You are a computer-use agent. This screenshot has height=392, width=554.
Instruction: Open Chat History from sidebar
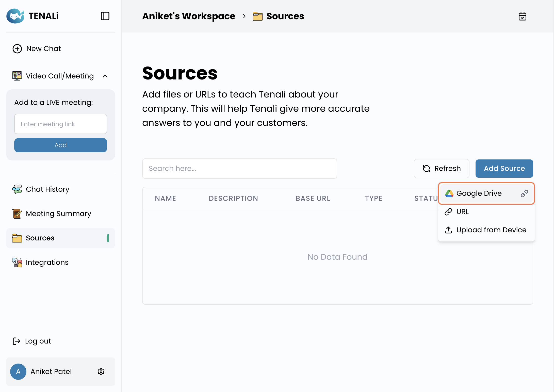[47, 189]
